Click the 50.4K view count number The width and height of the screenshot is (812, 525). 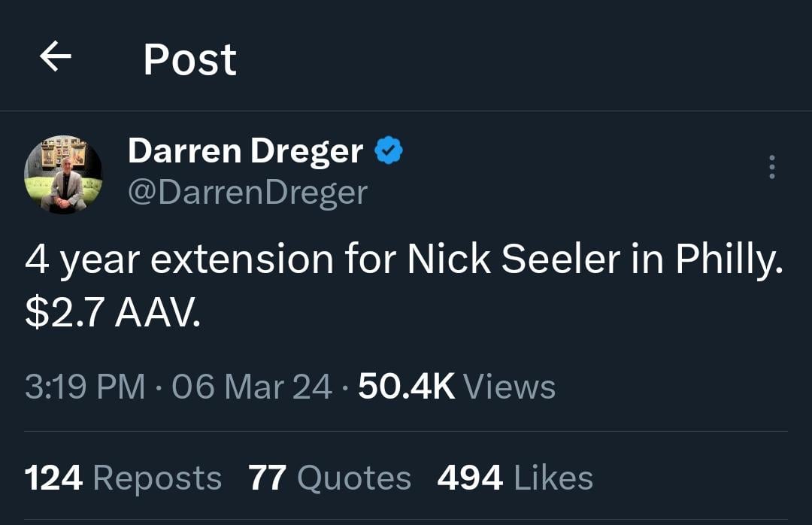[407, 387]
